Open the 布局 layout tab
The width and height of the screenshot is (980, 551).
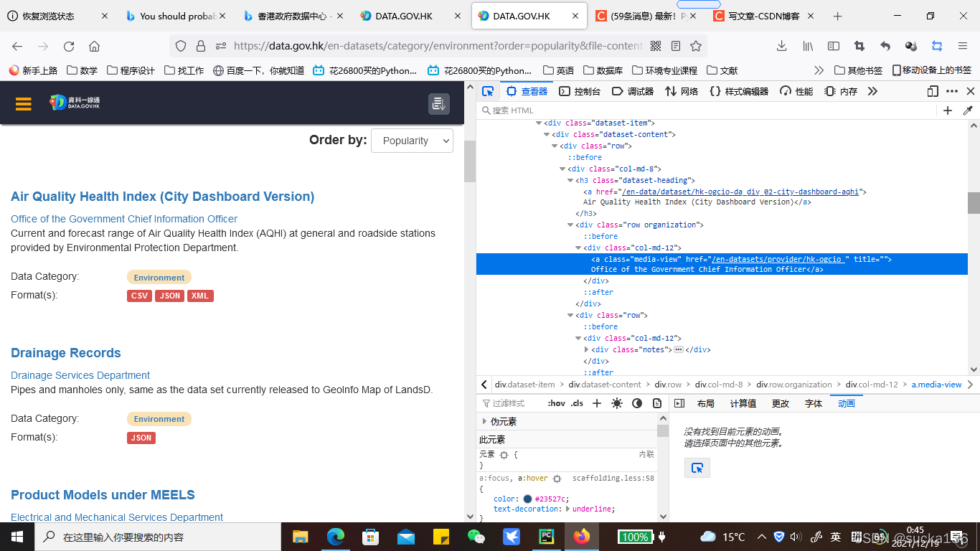pos(705,403)
